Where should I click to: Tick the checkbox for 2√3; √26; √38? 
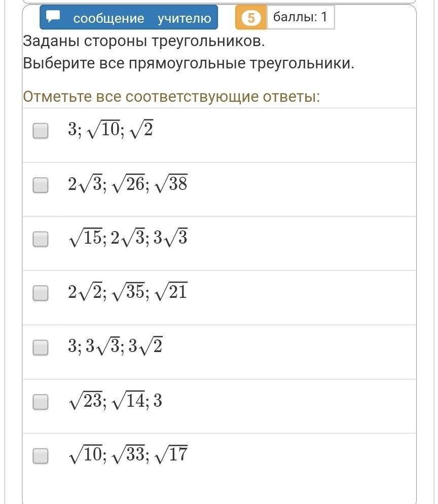click(x=41, y=185)
